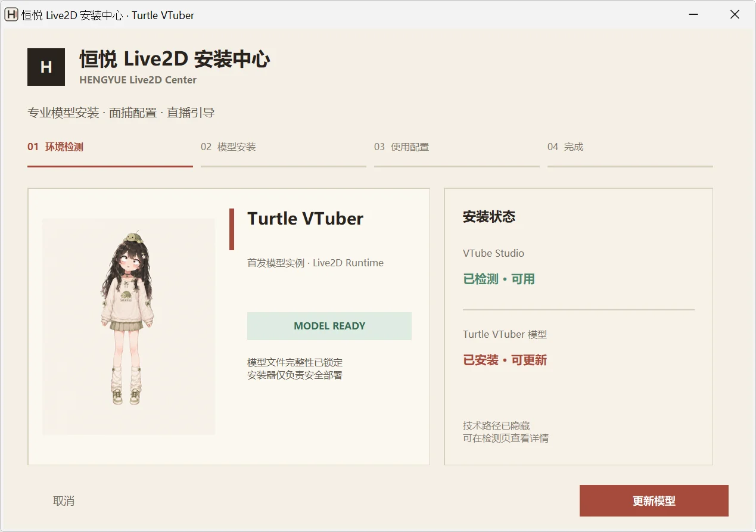Click the Turtle VTuber model heading

tap(305, 219)
